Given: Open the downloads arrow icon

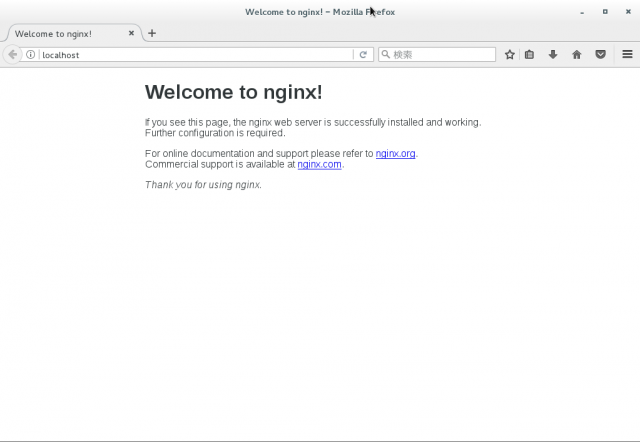Looking at the screenshot, I should (x=553, y=55).
